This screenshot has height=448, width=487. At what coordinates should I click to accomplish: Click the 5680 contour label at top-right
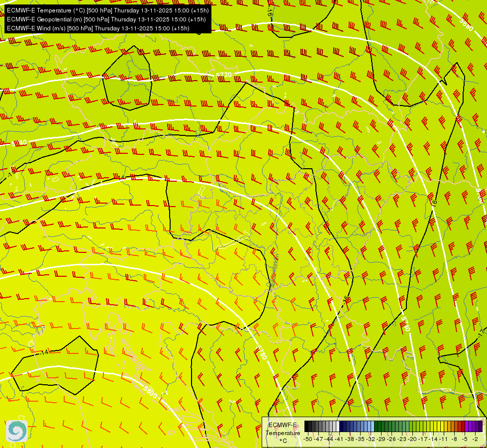point(467,24)
